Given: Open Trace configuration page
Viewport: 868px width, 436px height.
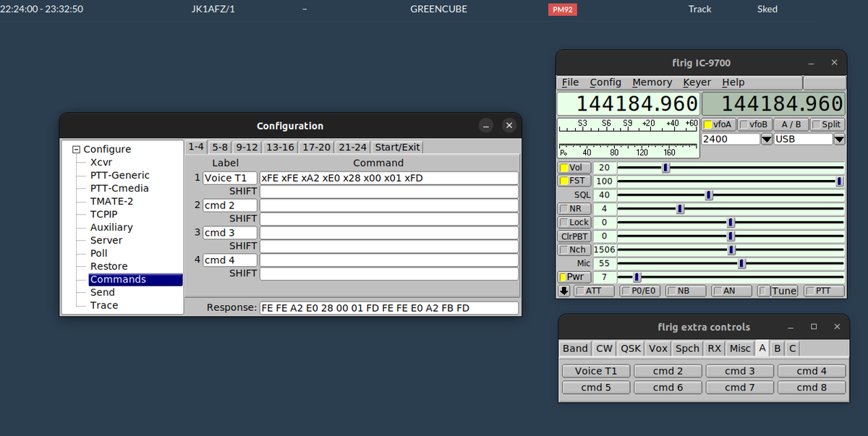Looking at the screenshot, I should coord(104,305).
